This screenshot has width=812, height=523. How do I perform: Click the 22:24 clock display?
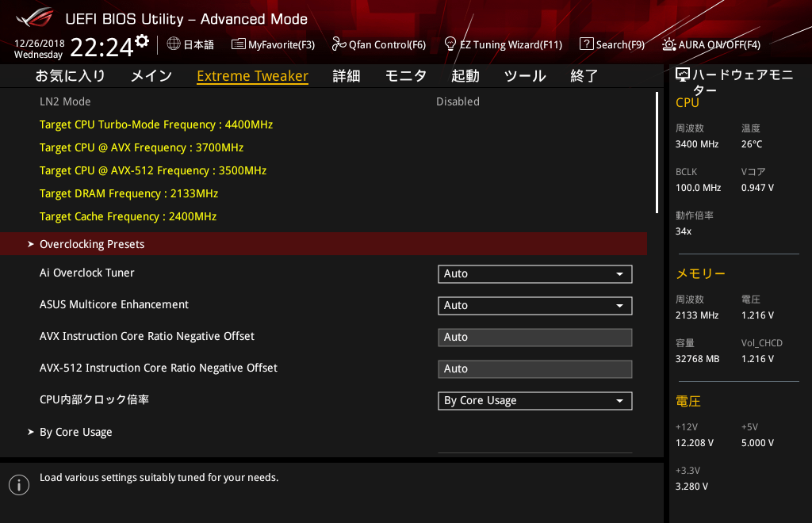(x=102, y=47)
